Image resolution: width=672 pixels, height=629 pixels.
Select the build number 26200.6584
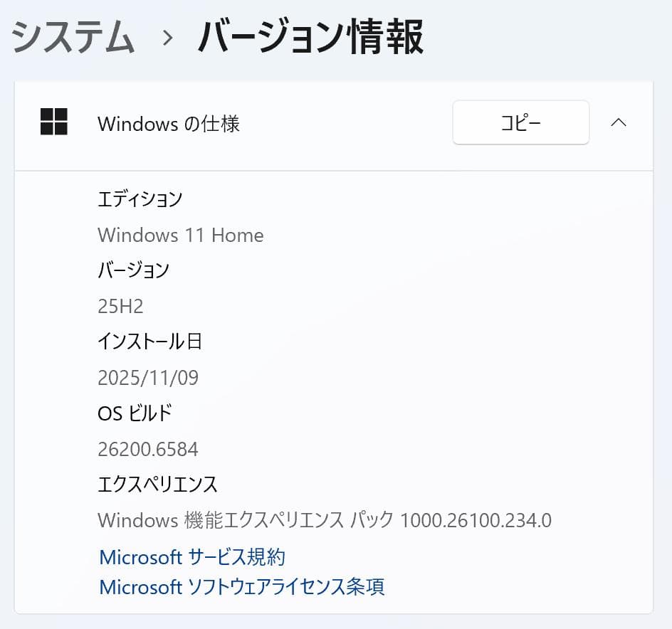(147, 449)
